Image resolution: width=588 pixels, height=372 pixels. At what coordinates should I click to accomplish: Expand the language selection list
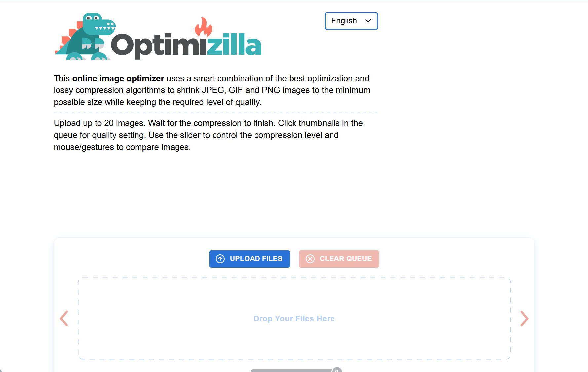(351, 21)
